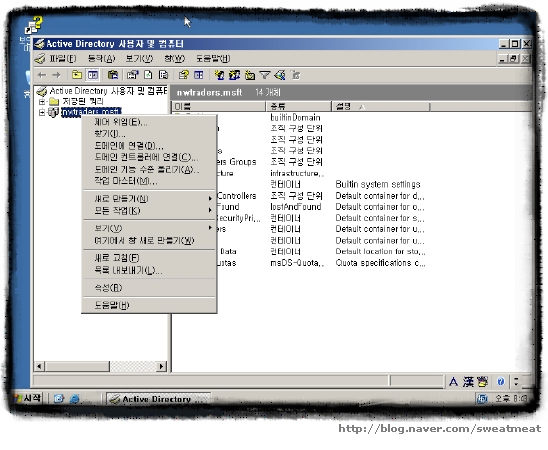
Task: Click the lostAndFound type cell
Action: point(296,206)
